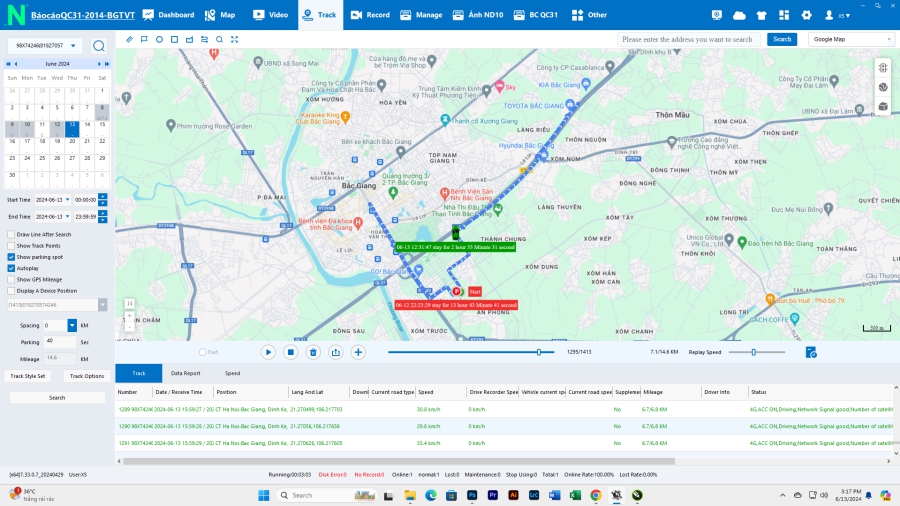The height and width of the screenshot is (506, 900).
Task: Switch to the Data Report tab
Action: tap(185, 373)
